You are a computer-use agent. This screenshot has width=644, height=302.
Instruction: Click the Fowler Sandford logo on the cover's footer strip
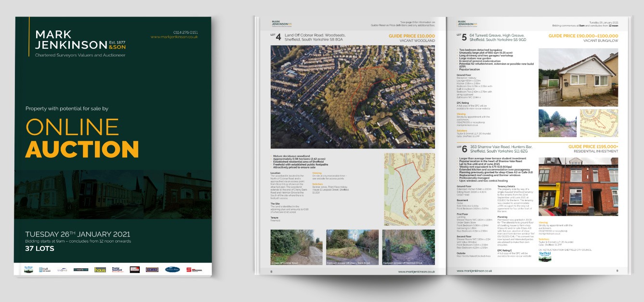118,270
